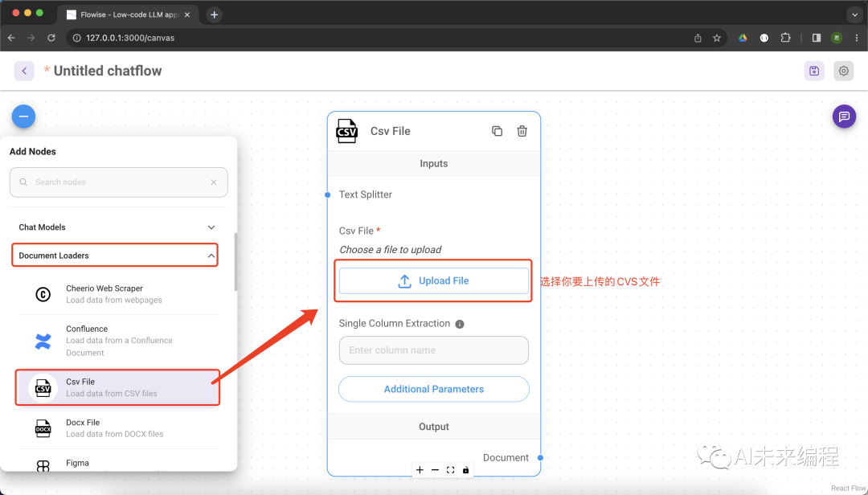Open the tab search dropdown arrow
Image resolution: width=868 pixels, height=495 pixels.
tap(855, 15)
